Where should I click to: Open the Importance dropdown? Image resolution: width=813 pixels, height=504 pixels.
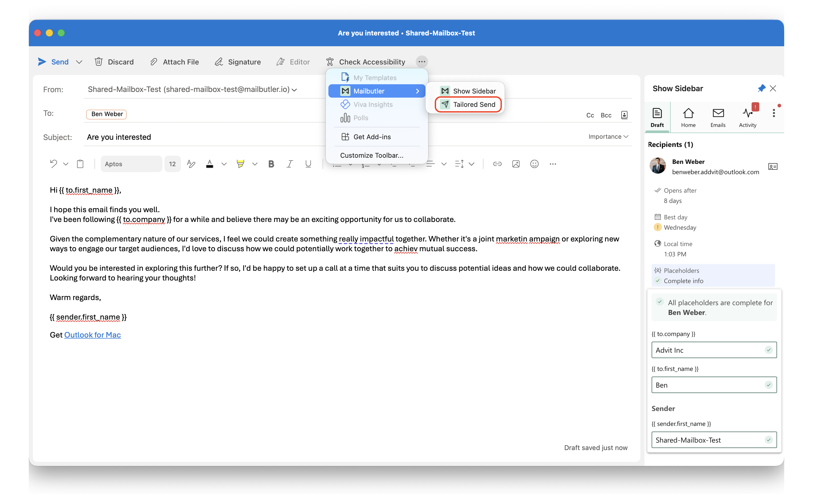click(608, 137)
